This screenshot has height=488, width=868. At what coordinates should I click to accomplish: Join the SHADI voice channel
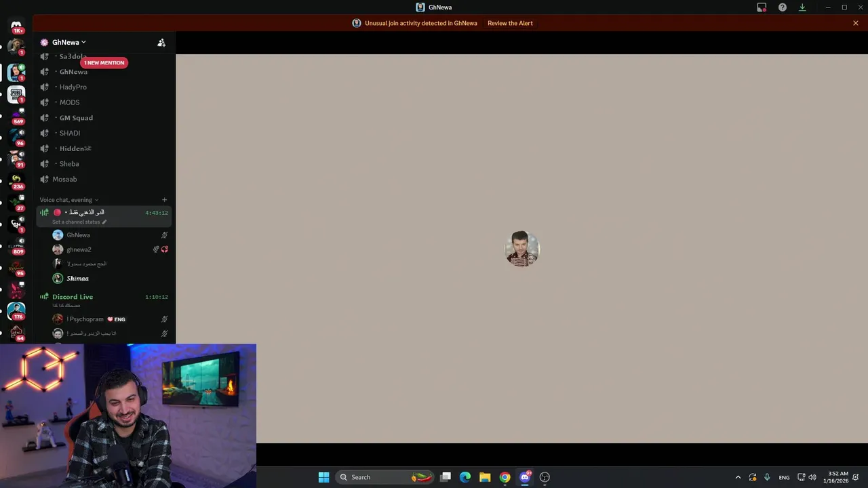[105, 133]
